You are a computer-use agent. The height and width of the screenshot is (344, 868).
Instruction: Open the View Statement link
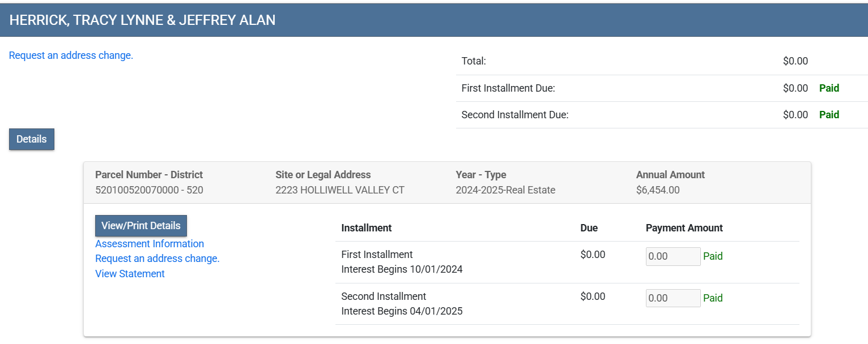(x=130, y=274)
